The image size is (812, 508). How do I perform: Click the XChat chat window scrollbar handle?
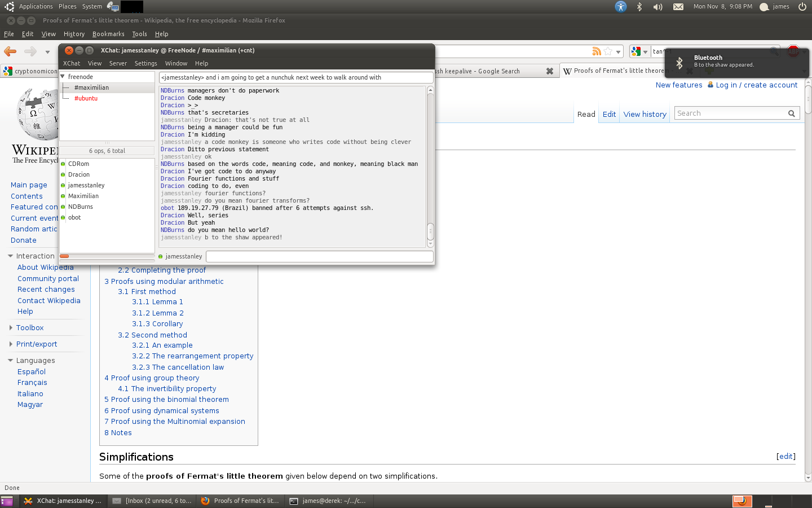(x=430, y=230)
